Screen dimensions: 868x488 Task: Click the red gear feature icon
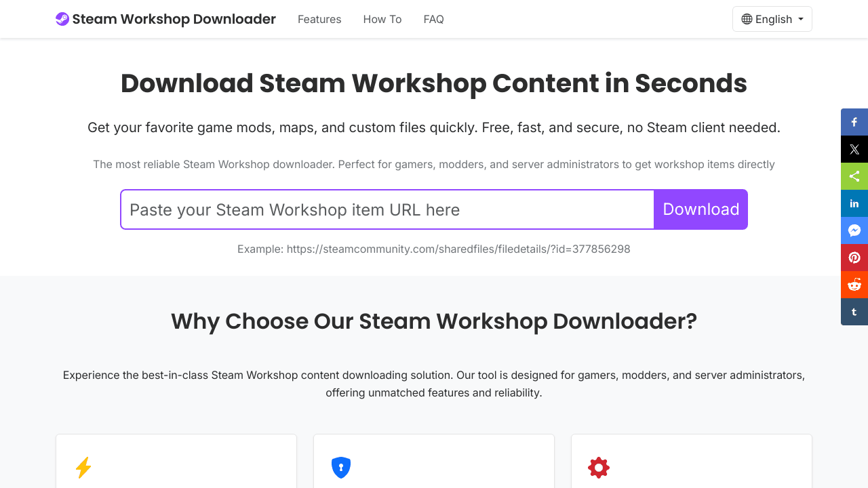[599, 468]
